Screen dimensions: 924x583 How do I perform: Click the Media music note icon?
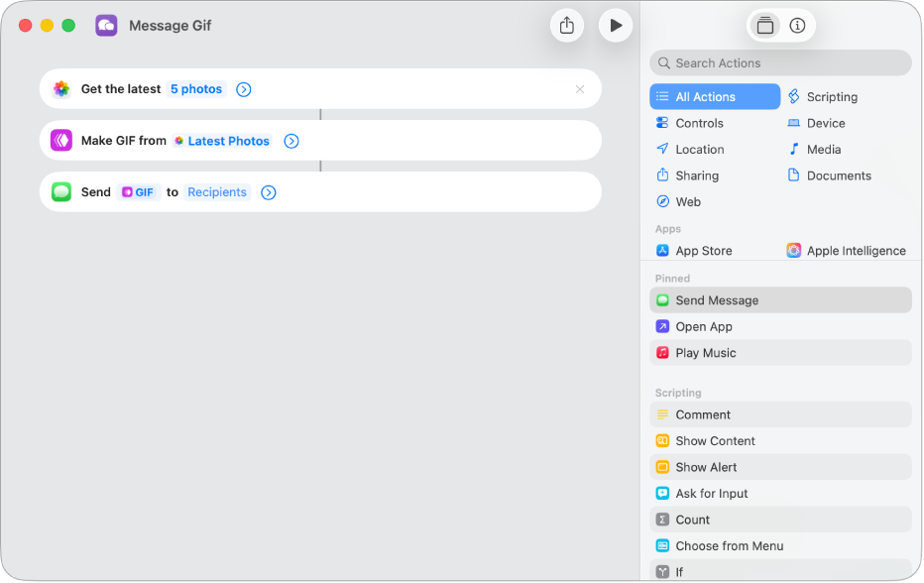click(x=794, y=149)
